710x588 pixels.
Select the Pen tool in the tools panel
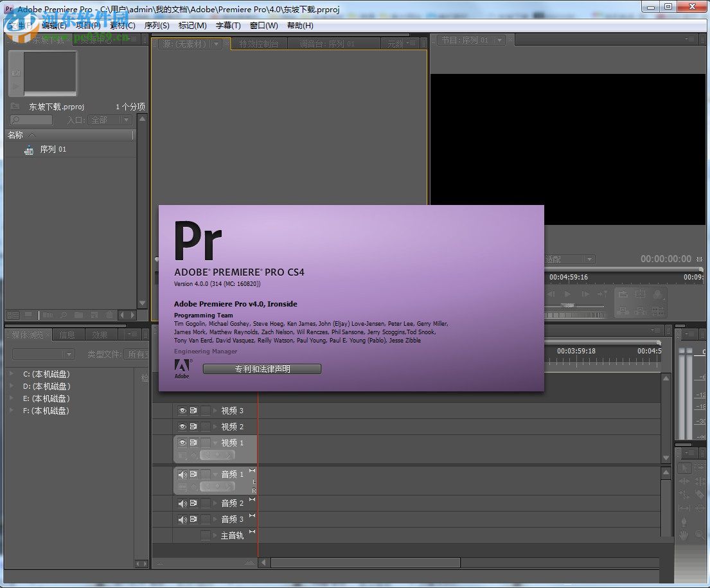coord(684,521)
